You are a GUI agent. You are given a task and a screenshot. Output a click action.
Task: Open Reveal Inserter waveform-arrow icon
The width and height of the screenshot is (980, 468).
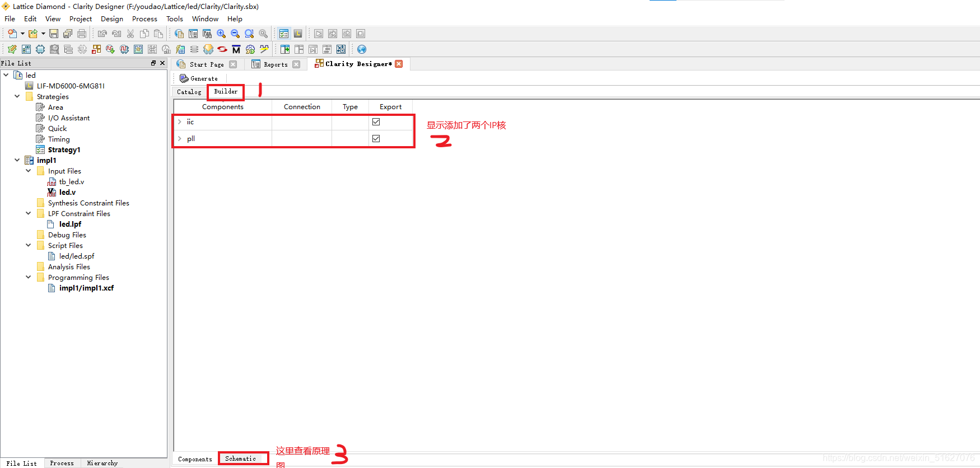click(x=110, y=49)
